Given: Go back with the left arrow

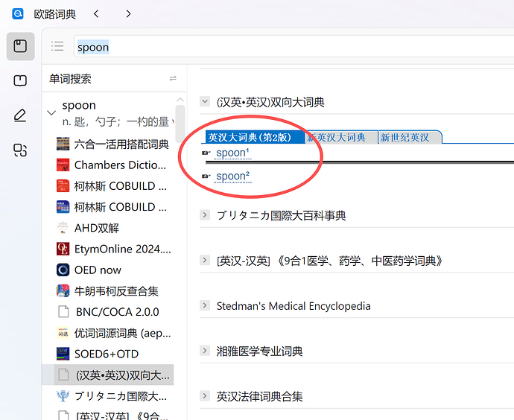Looking at the screenshot, I should pyautogui.click(x=96, y=13).
